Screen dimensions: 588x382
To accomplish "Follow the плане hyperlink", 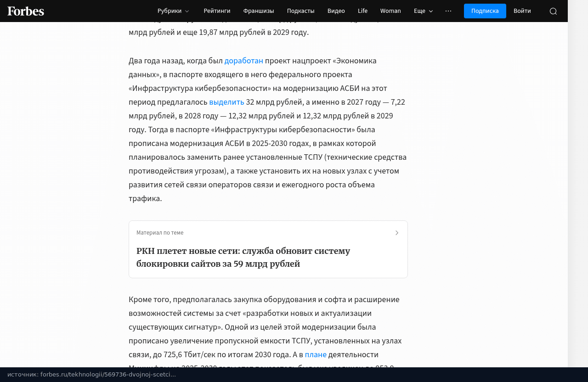I will point(316,354).
